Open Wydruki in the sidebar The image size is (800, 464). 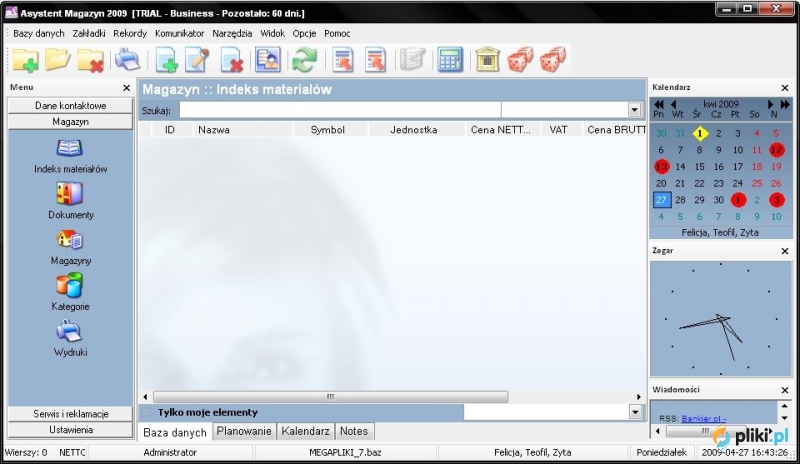point(70,338)
